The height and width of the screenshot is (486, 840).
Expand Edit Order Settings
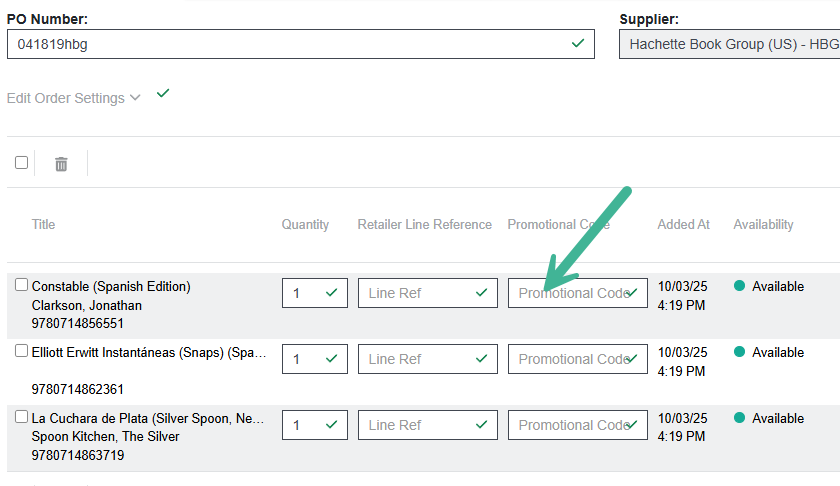(73, 98)
